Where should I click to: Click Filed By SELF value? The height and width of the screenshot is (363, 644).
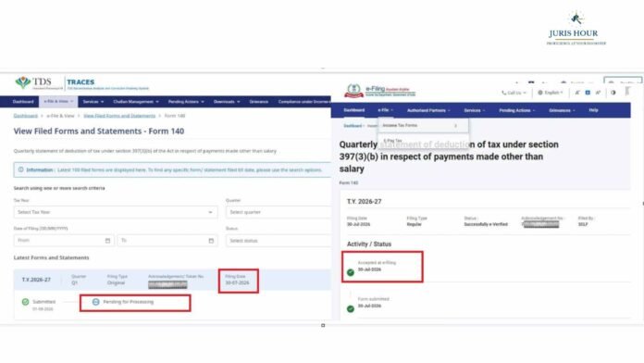tap(583, 224)
